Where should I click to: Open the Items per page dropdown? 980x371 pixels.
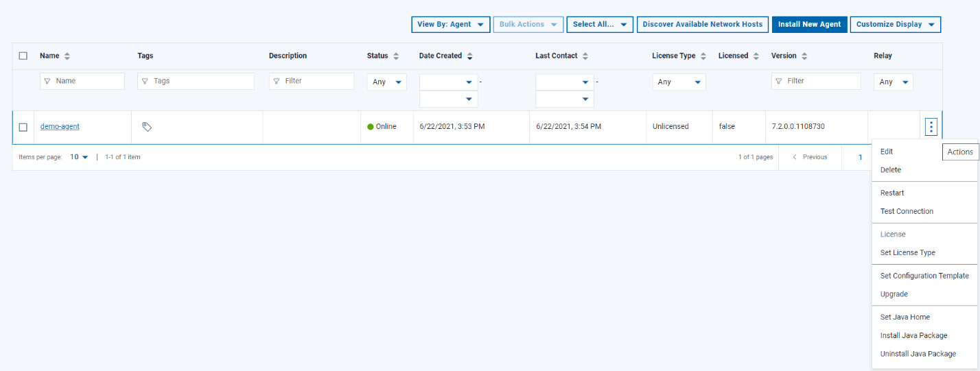point(80,157)
